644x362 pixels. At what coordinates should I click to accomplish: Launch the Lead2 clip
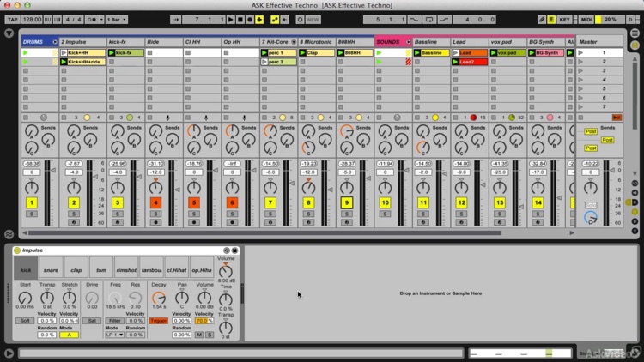pyautogui.click(x=455, y=62)
